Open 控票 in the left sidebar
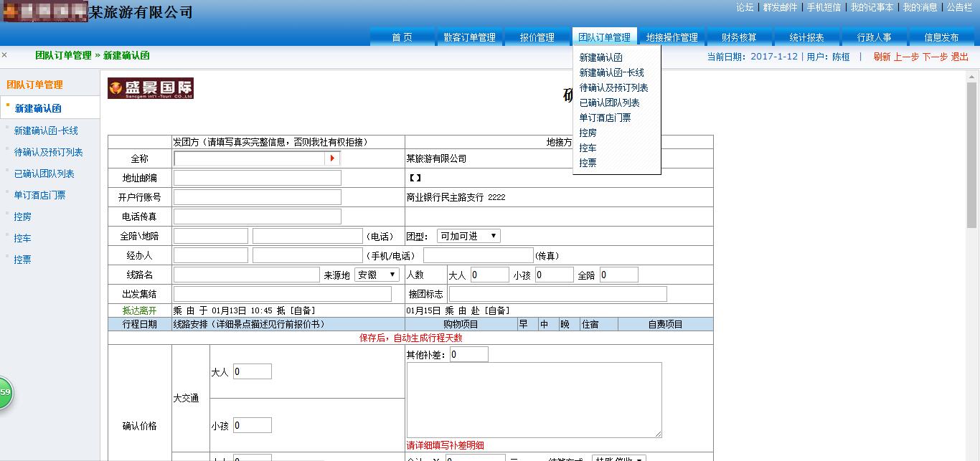Viewport: 980px width, 461px height. [x=22, y=260]
